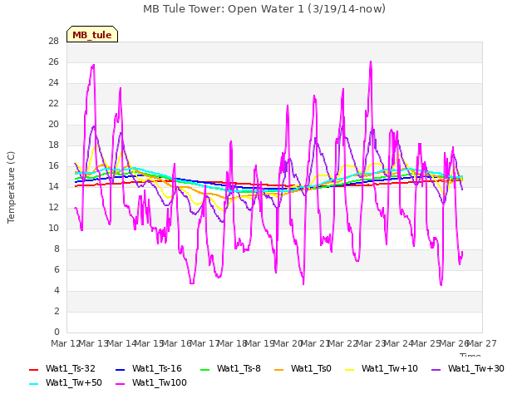Select Wat1_Ts0 legend label

pos(311,368)
